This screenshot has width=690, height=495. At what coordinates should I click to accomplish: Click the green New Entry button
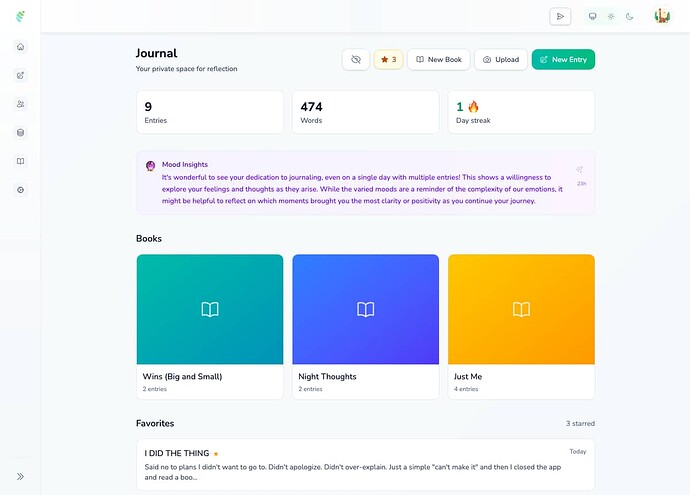(563, 60)
